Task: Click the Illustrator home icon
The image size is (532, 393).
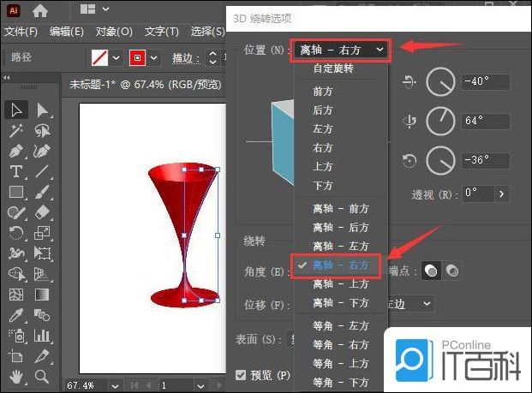Action: tap(40, 10)
